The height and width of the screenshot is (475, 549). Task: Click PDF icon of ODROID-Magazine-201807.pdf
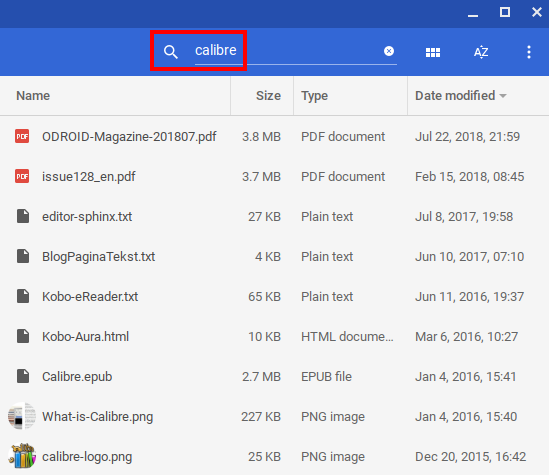point(22,136)
